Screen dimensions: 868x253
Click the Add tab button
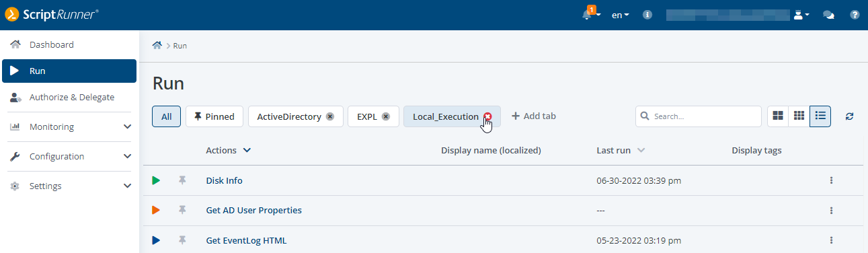click(534, 116)
